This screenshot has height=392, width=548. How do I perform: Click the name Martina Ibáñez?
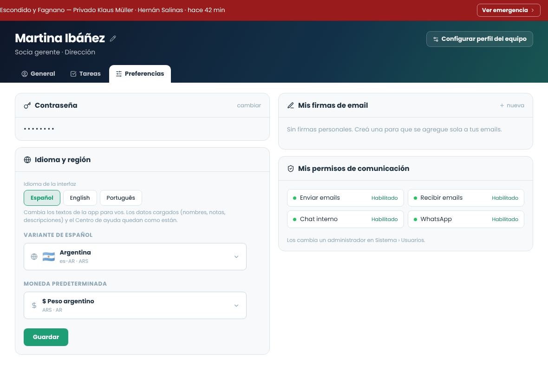coord(60,38)
